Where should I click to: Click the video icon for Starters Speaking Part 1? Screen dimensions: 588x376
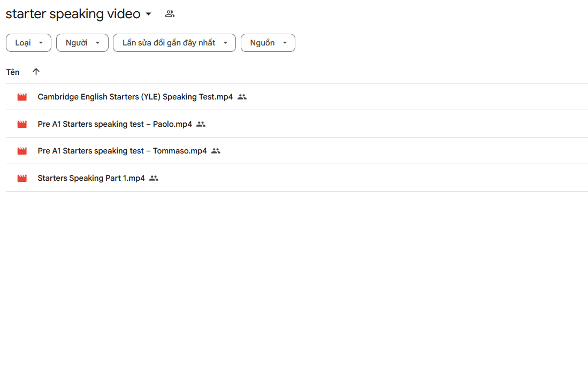(22, 178)
